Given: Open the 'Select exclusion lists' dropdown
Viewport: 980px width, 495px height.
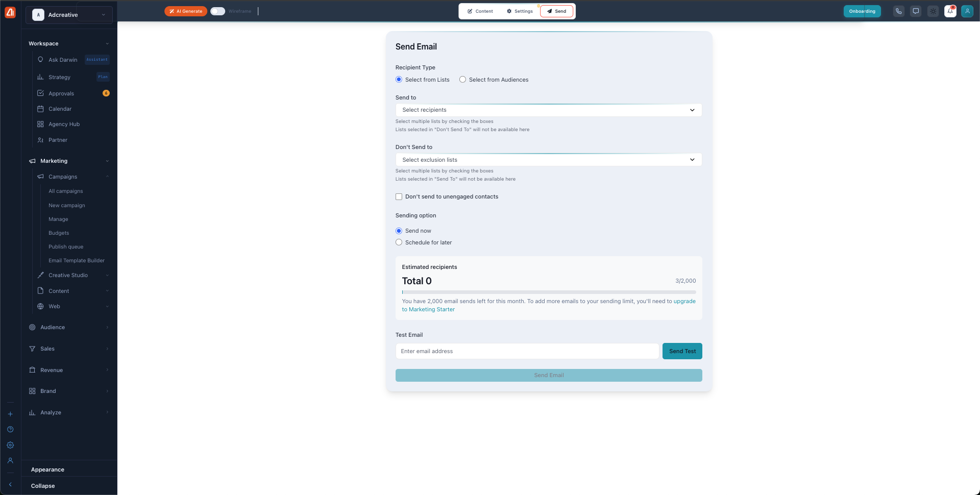Looking at the screenshot, I should click(549, 160).
